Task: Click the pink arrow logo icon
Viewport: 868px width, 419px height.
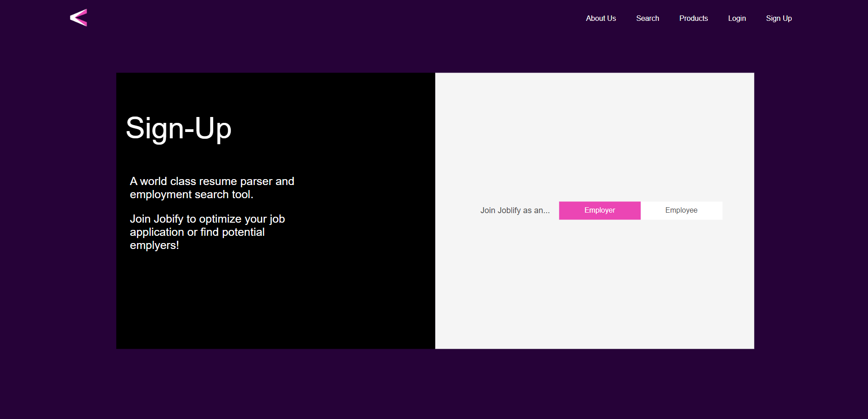Action: point(78,18)
